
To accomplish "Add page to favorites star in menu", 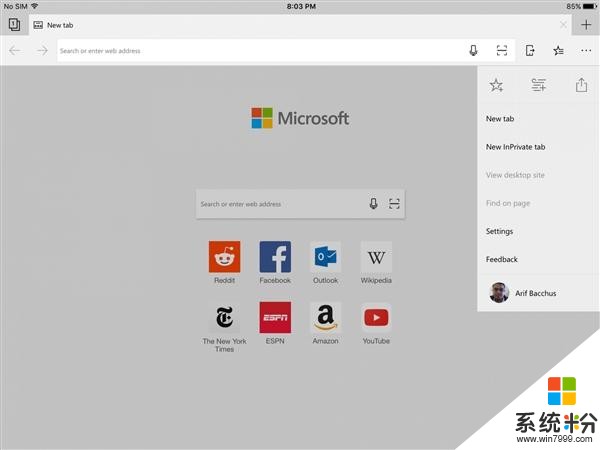I will click(496, 85).
